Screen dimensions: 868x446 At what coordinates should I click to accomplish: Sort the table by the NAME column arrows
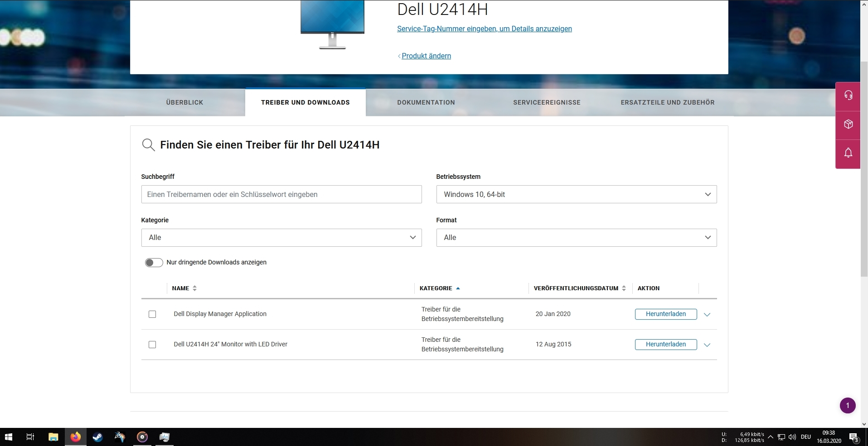pos(194,288)
